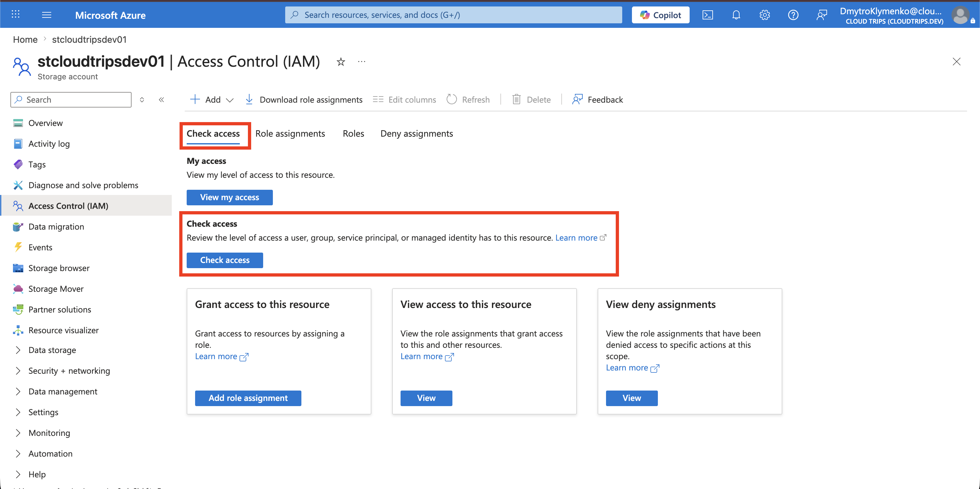The image size is (980, 489).
Task: Click the Download role assignments arrow icon
Action: click(249, 100)
